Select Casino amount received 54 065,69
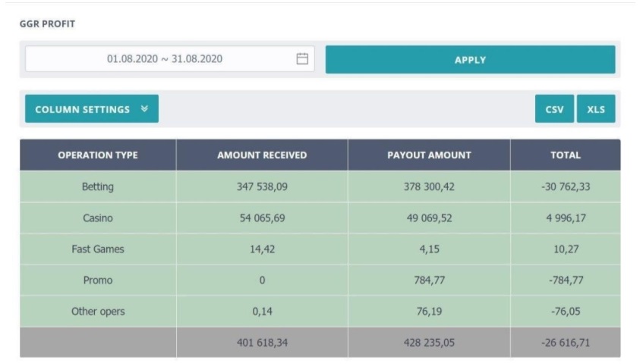 tap(262, 218)
